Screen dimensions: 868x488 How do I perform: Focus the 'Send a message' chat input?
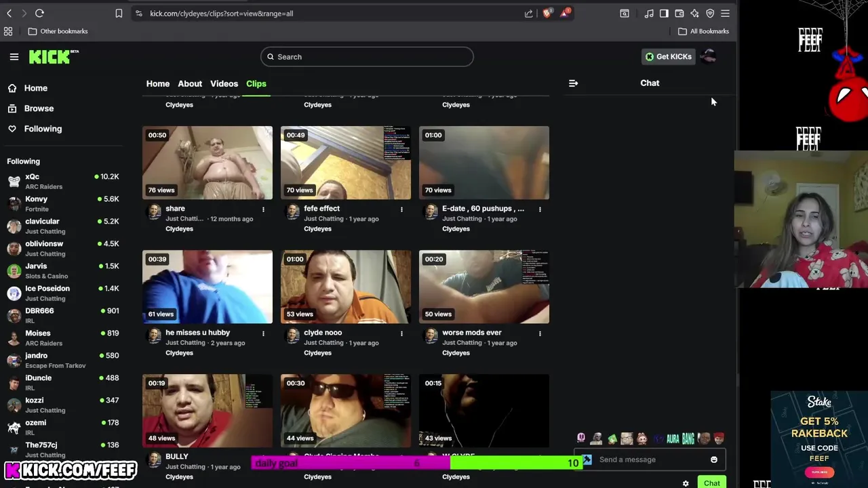[651, 460]
